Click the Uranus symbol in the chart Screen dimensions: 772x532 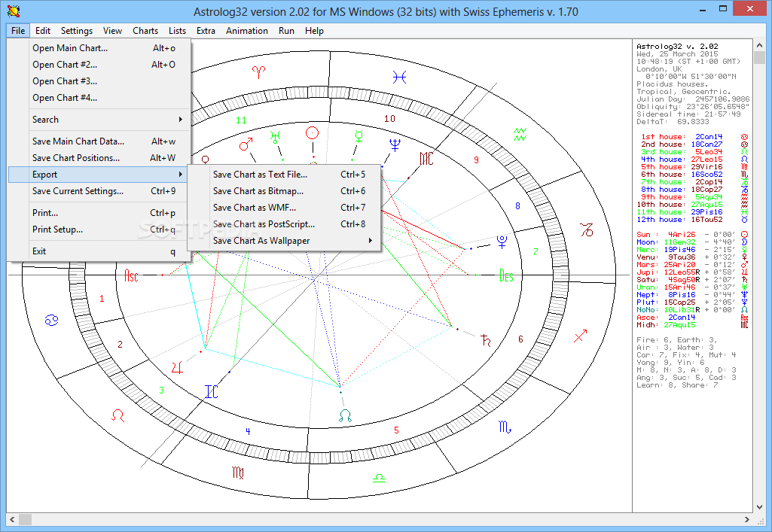pos(275,137)
